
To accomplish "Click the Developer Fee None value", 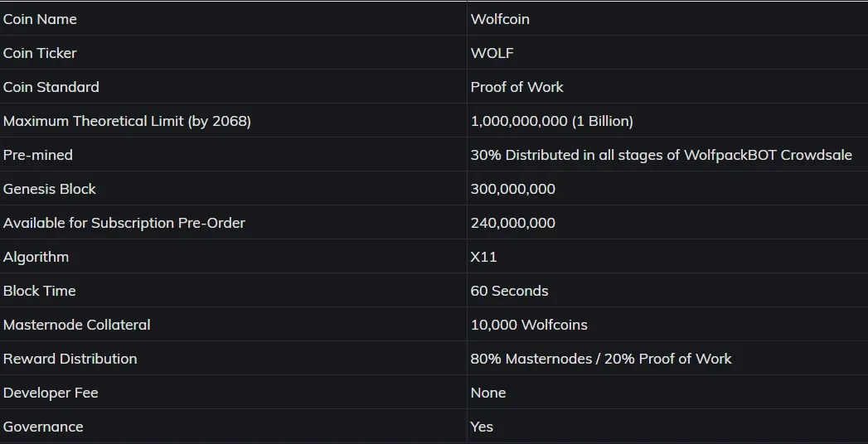I will tap(487, 393).
